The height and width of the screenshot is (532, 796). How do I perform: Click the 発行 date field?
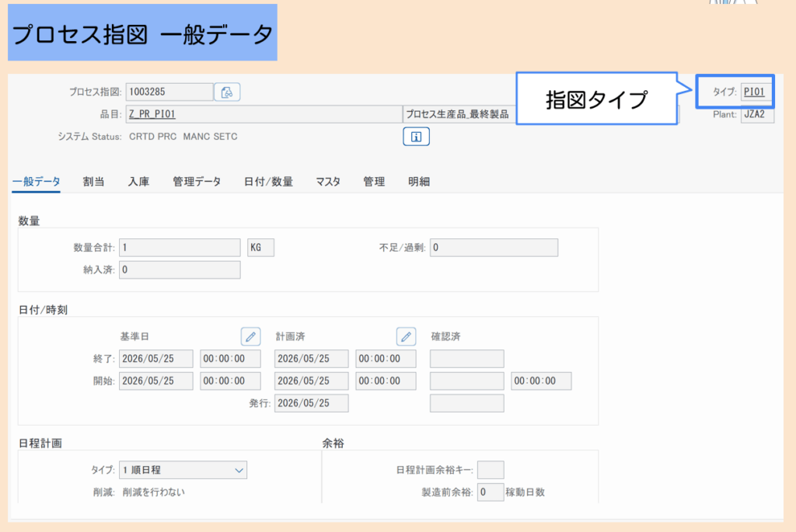point(312,403)
